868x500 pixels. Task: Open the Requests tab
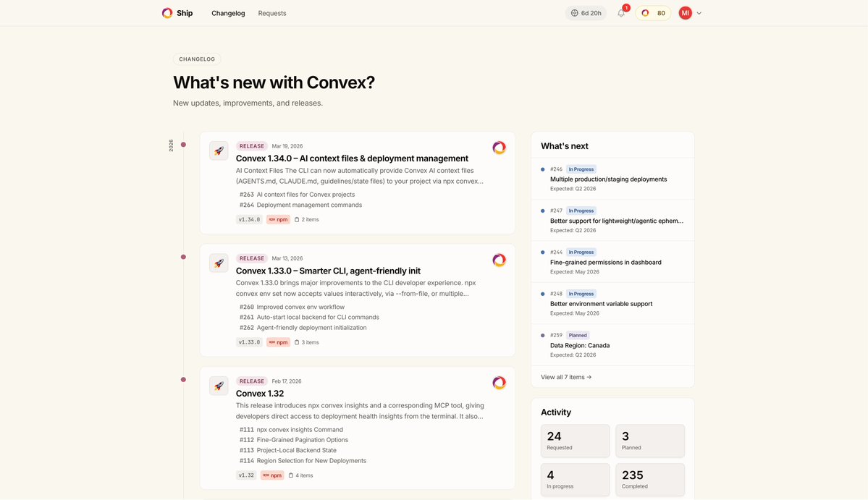click(271, 13)
